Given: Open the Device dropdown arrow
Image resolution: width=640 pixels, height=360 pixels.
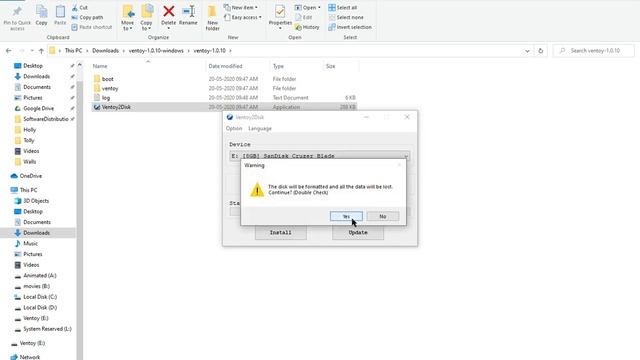Looking at the screenshot, I should click(x=406, y=156).
